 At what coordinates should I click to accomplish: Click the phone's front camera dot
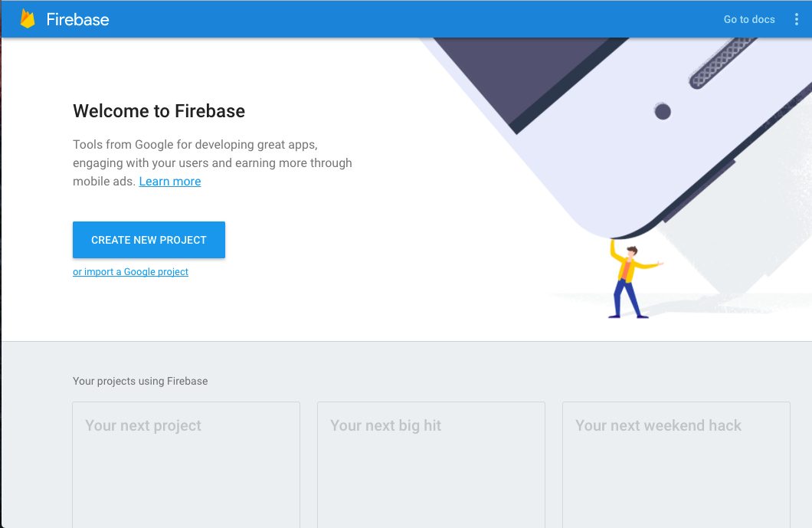click(x=663, y=111)
